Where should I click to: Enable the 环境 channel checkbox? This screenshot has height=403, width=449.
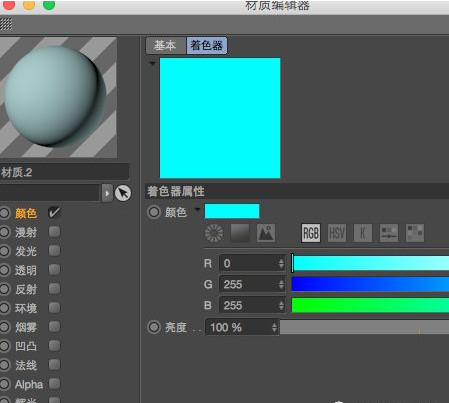pyautogui.click(x=54, y=307)
